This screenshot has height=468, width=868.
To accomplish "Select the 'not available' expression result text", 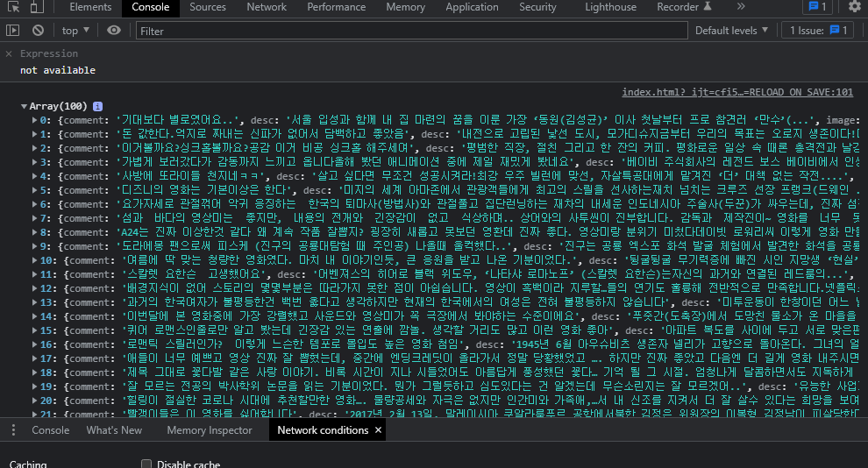I will [x=58, y=70].
